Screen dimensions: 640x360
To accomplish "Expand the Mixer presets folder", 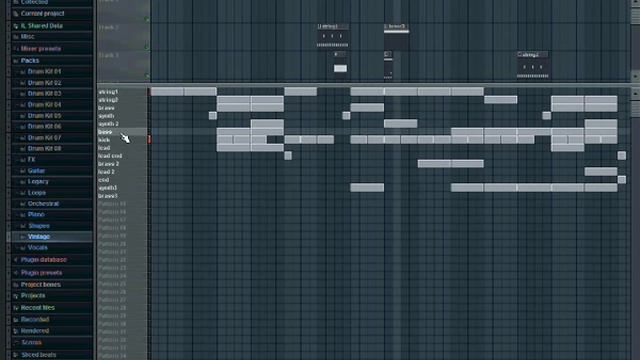I will [x=41, y=49].
